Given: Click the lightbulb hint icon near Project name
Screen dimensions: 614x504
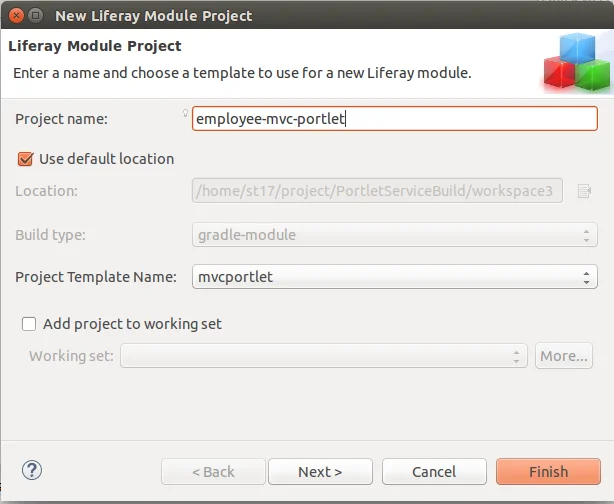Looking at the screenshot, I should [185, 113].
